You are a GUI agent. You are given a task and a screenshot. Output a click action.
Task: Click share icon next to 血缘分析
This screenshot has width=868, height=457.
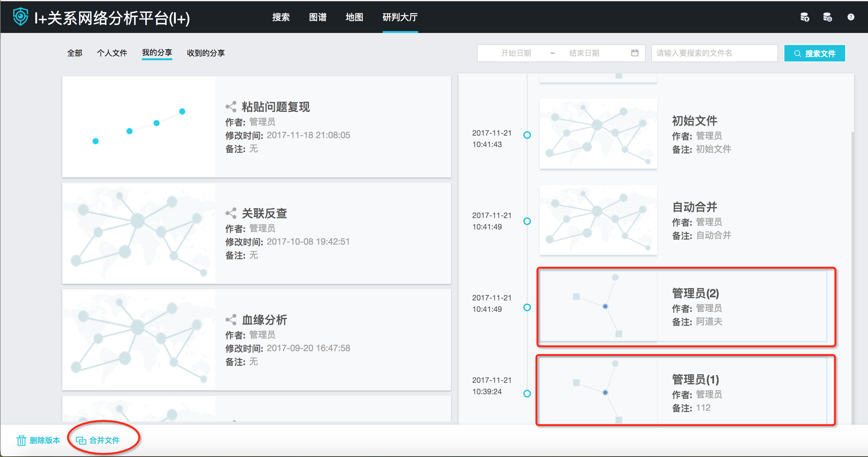(x=231, y=319)
